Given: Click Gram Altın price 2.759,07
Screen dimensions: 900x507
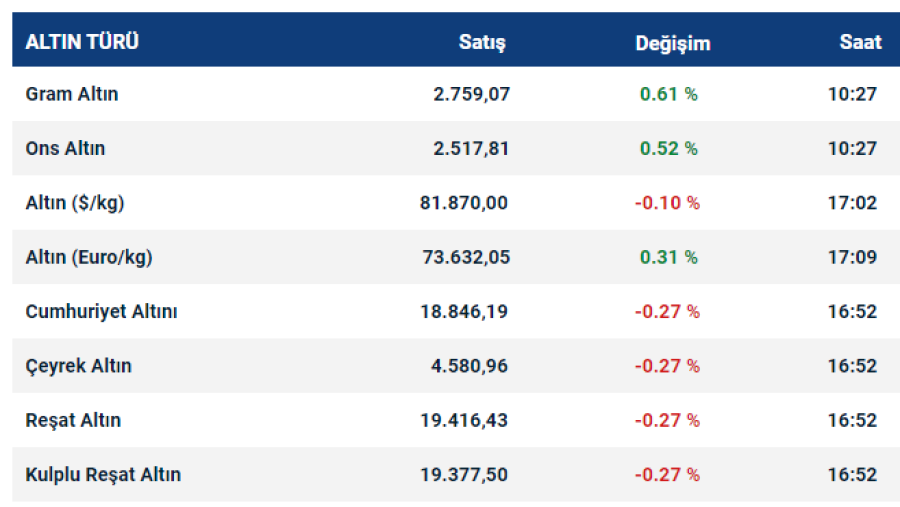Looking at the screenshot, I should [x=471, y=94].
